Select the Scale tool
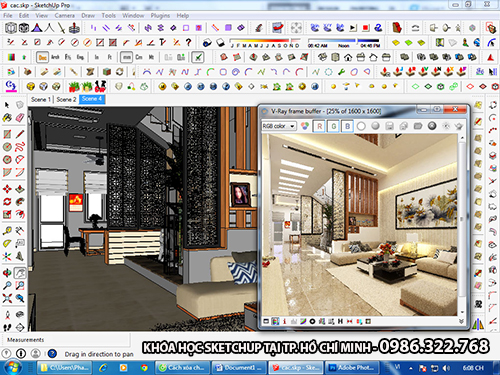 7,214
